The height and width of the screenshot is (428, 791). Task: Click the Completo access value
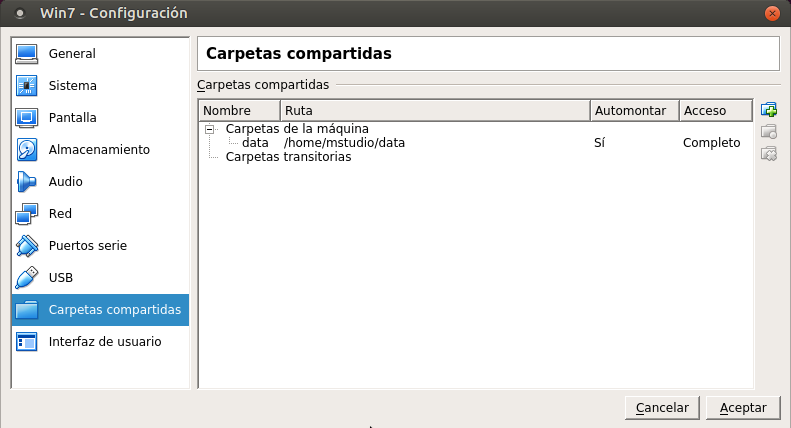(711, 143)
